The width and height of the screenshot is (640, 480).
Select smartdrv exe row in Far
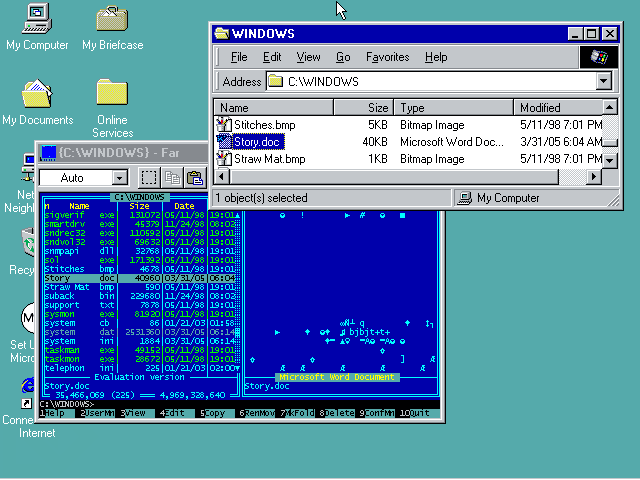point(140,224)
